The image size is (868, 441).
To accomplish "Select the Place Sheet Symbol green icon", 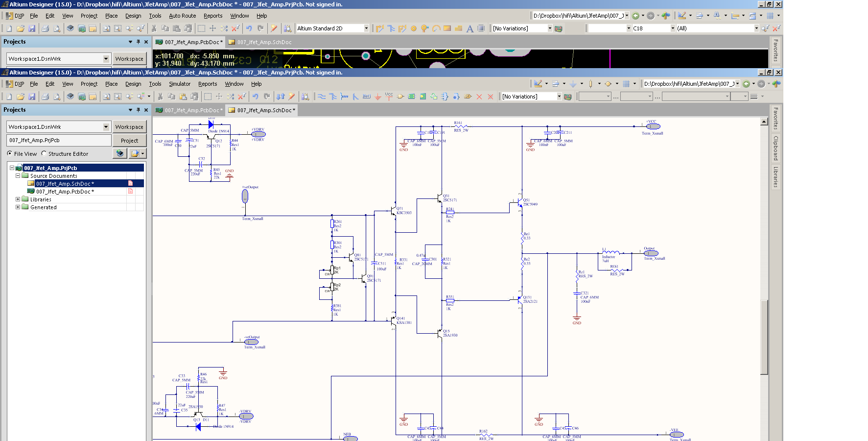I will click(x=412, y=97).
